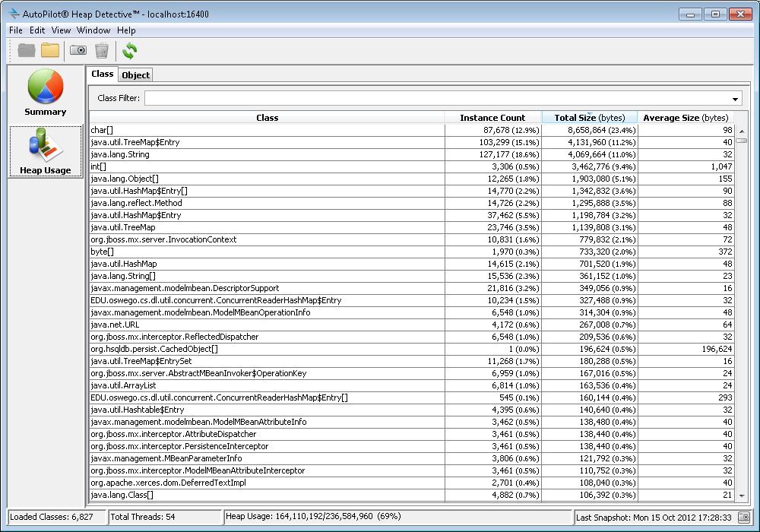Viewport: 760px width, 532px height.
Task: Select the DeferredTextImpl class row
Action: pos(412,483)
